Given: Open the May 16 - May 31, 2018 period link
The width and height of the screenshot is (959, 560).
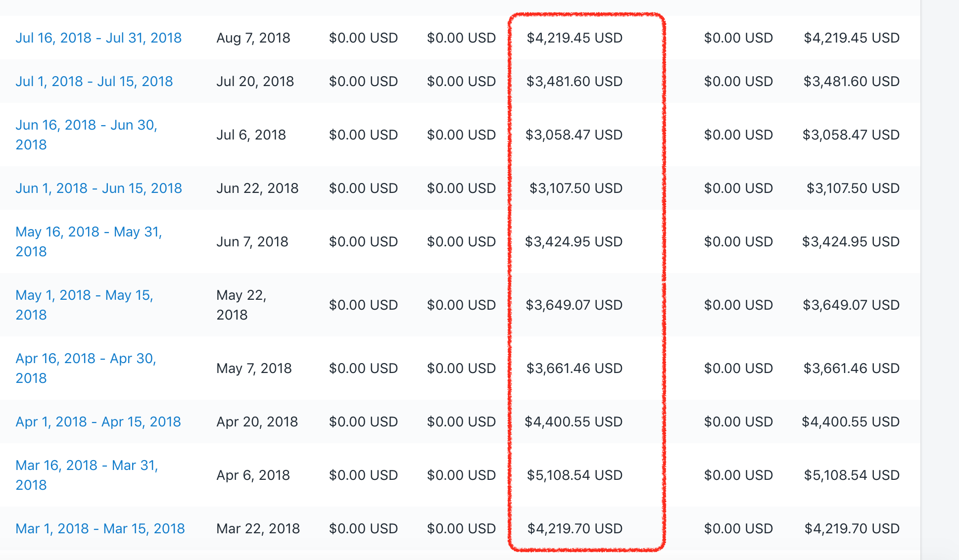Looking at the screenshot, I should (x=89, y=241).
